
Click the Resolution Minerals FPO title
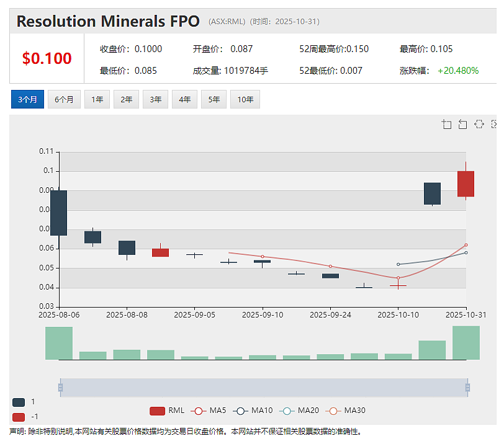(x=108, y=21)
